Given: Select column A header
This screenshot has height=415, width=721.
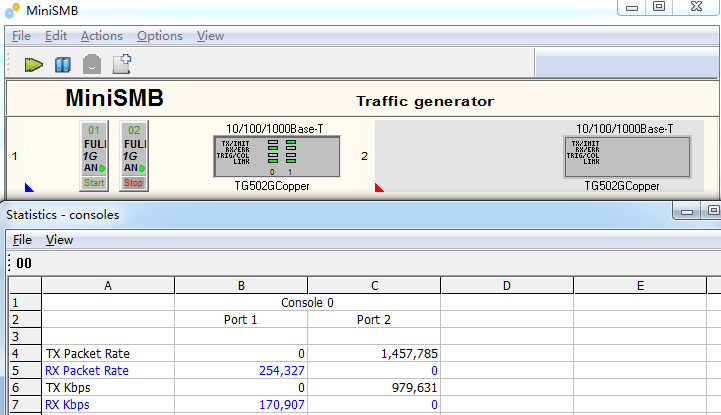Looking at the screenshot, I should pyautogui.click(x=108, y=285).
